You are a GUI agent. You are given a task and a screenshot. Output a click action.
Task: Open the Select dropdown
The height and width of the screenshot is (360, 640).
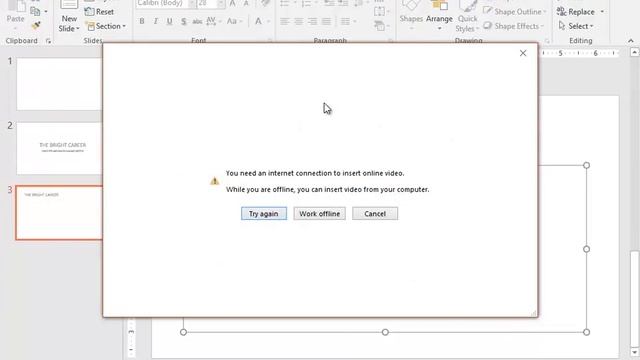coord(575,26)
